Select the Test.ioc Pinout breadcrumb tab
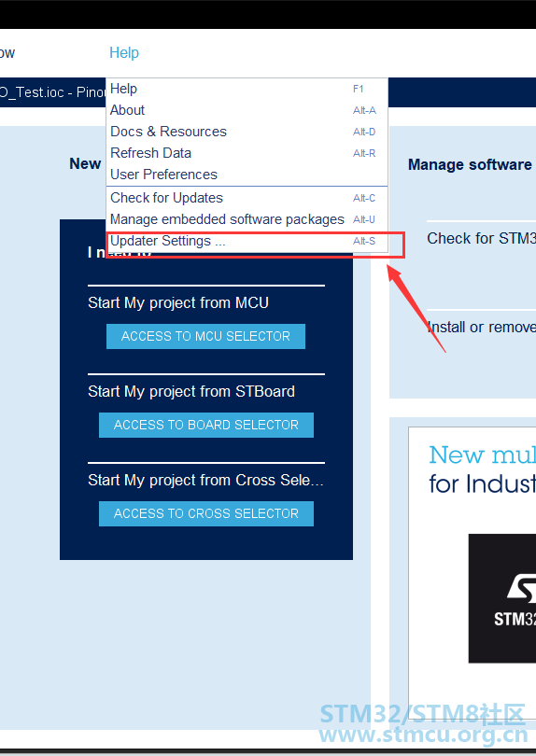Viewport: 536px width, 756px height. 52,92
